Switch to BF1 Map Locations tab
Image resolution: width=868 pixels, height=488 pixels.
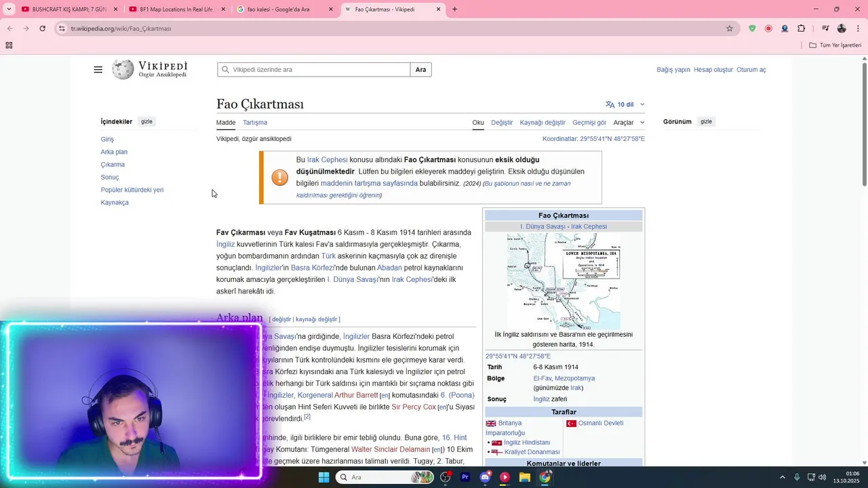click(176, 9)
